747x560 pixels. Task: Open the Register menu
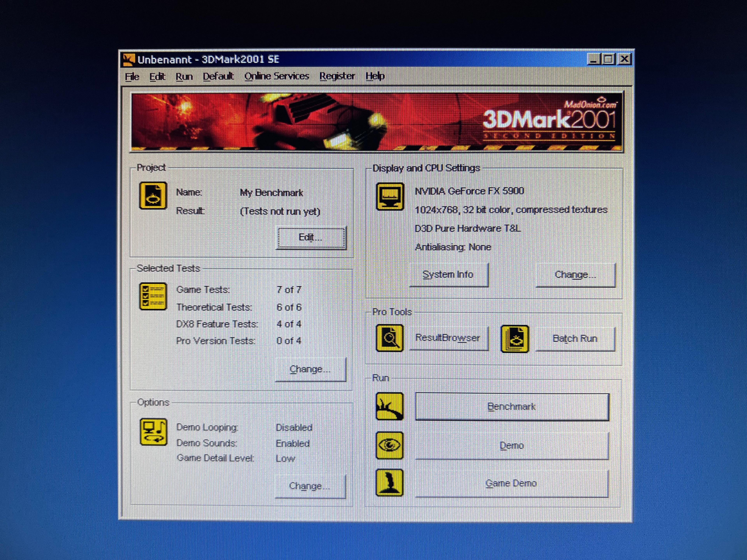337,76
